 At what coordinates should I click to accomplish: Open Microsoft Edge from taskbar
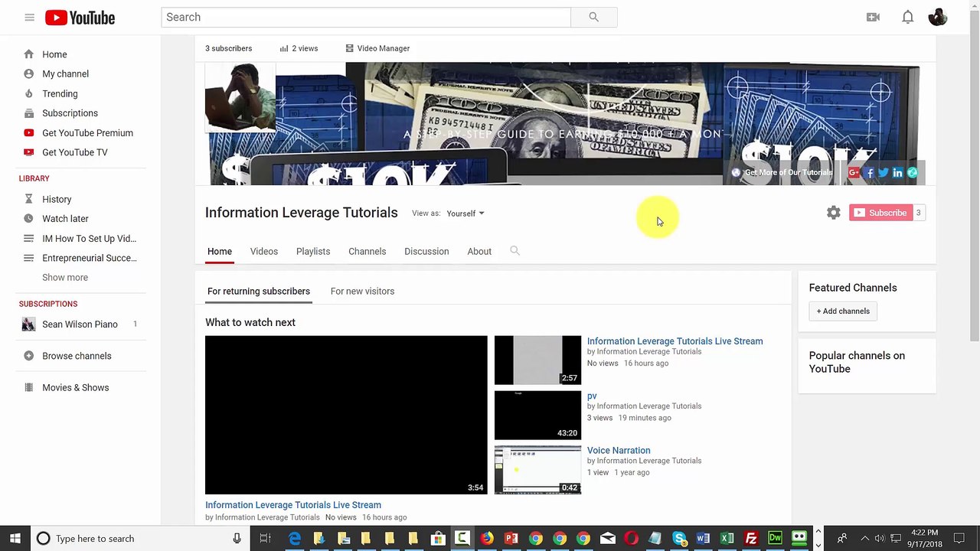(x=295, y=539)
